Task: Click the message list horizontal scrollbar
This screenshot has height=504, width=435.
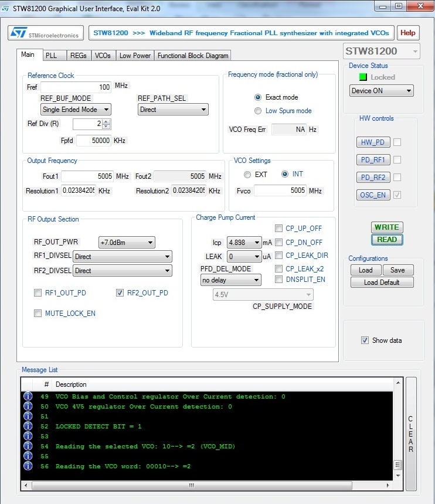Action: [191, 485]
